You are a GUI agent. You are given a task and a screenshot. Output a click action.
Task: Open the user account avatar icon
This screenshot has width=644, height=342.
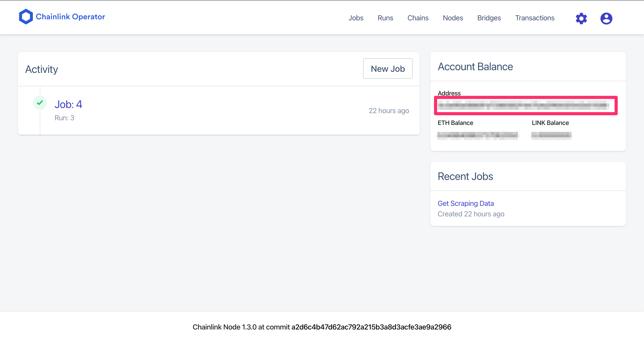[x=606, y=18]
